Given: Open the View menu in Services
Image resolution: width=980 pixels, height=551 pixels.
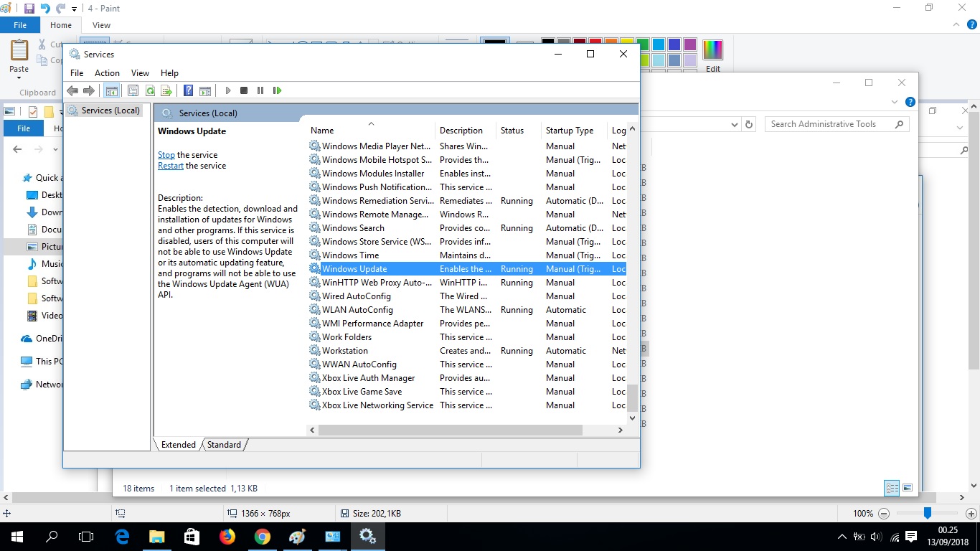Looking at the screenshot, I should point(140,73).
